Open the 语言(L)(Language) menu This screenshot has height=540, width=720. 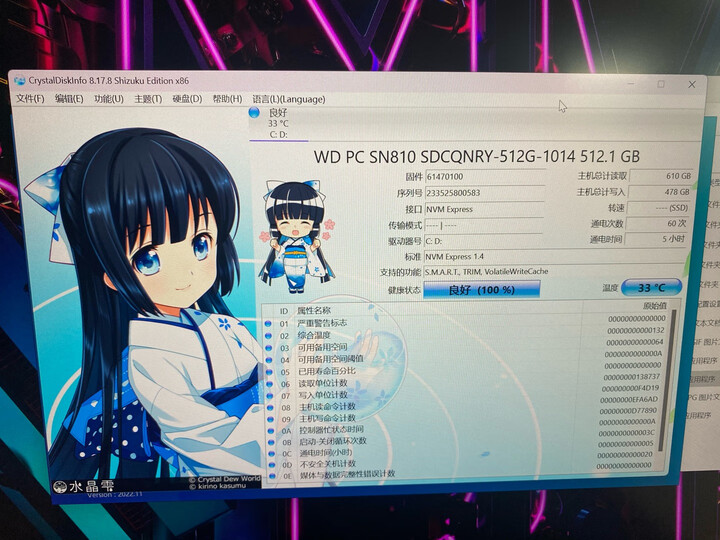tap(289, 99)
